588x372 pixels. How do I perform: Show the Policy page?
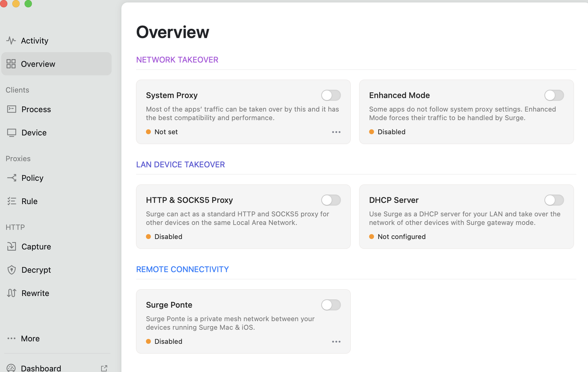point(56,178)
